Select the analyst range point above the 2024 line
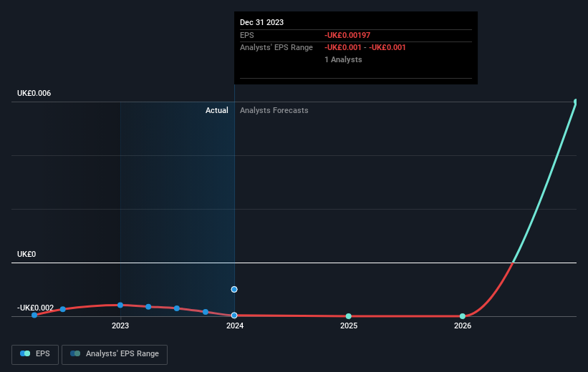The height and width of the screenshot is (372, 588). 234,289
